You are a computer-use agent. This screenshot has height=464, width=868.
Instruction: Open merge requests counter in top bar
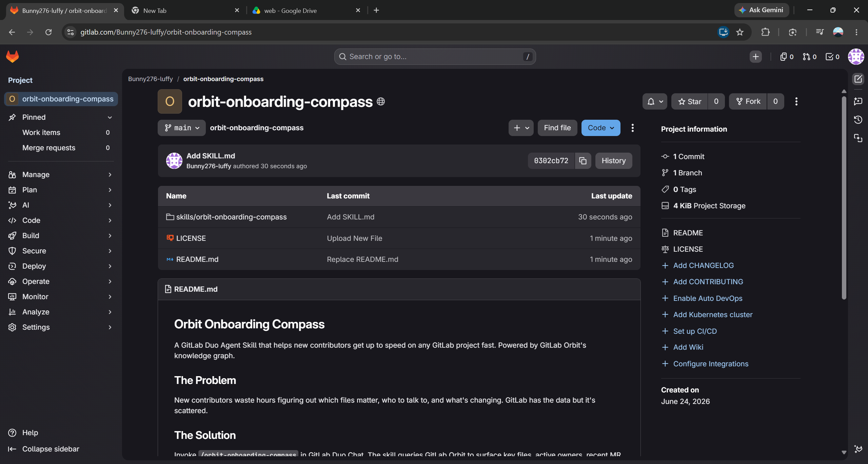pos(809,57)
